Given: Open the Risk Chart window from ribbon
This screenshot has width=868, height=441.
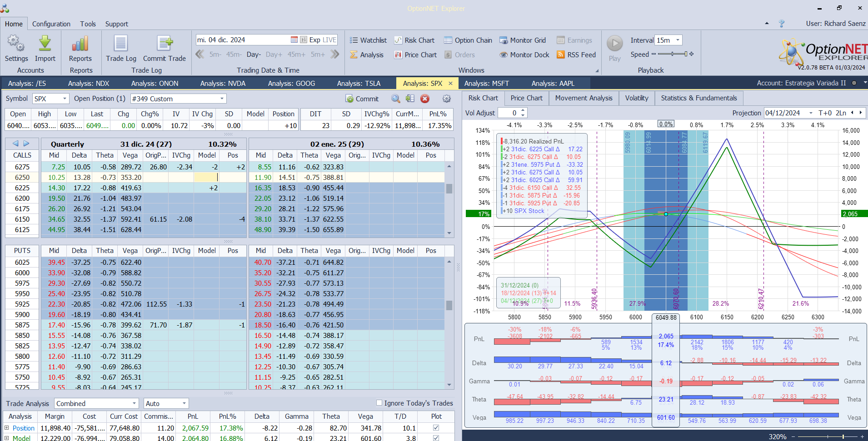Looking at the screenshot, I should point(414,40).
